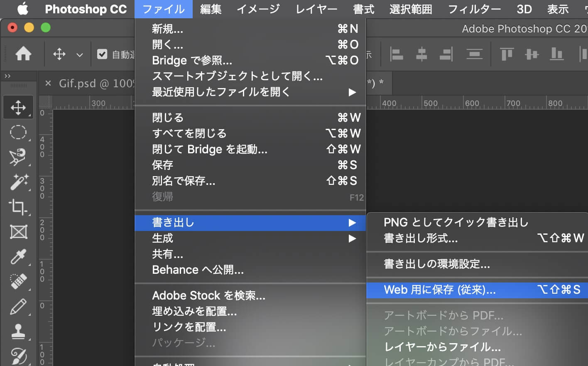Viewport: 588px width, 366px height.
Task: Select the Clone Stamp tool
Action: (18, 332)
